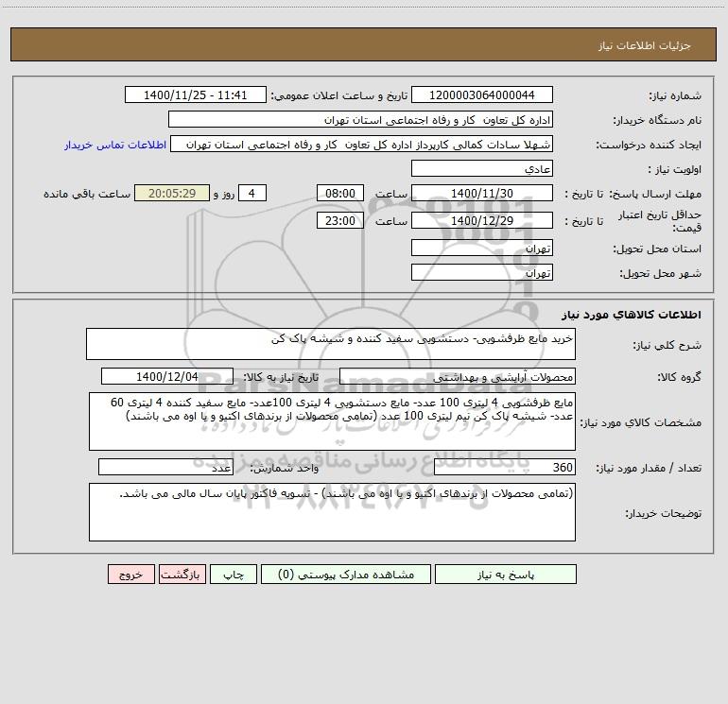
Task: Click priority field showing عادی
Action: [482, 168]
